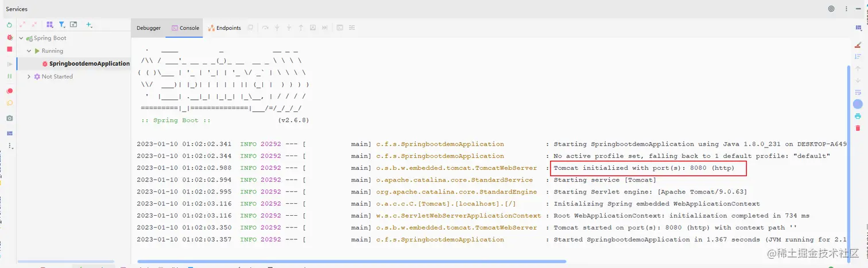Click text 'Starting Servlet engine: [Apache Tomcat/9.0.63]'
The height and width of the screenshot is (268, 868).
click(x=650, y=192)
